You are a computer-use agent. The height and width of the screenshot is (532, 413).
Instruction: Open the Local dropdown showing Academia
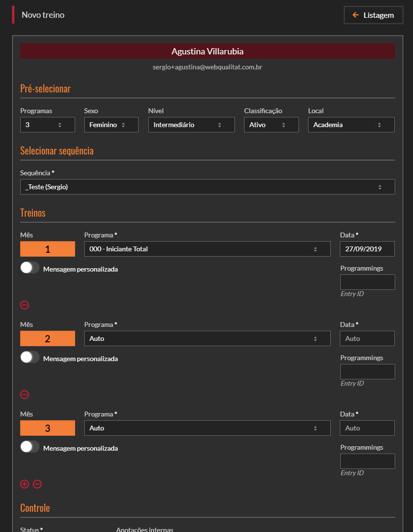point(351,125)
